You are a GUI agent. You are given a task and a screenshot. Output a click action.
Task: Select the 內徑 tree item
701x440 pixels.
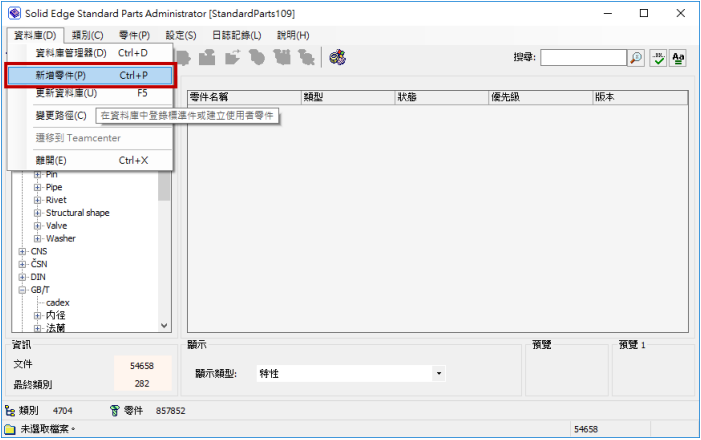(55, 316)
